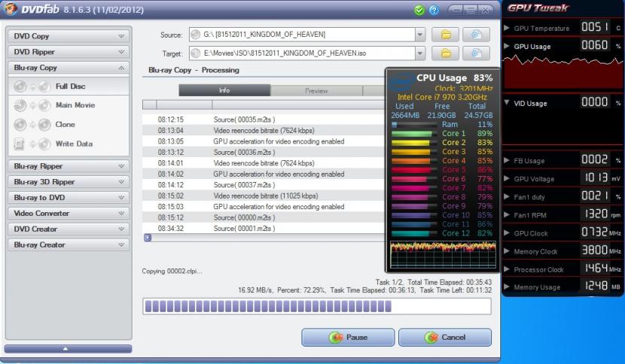Cancel the Blu-ray copy task
625x364 pixels.
click(x=445, y=338)
